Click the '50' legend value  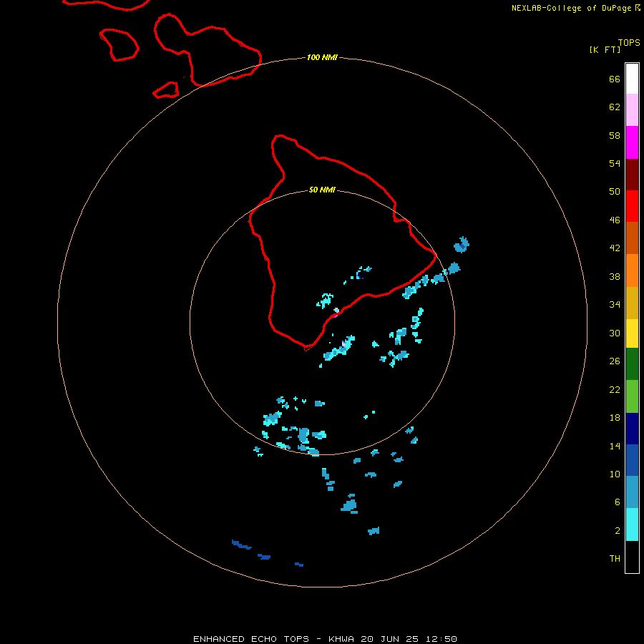[x=615, y=191]
